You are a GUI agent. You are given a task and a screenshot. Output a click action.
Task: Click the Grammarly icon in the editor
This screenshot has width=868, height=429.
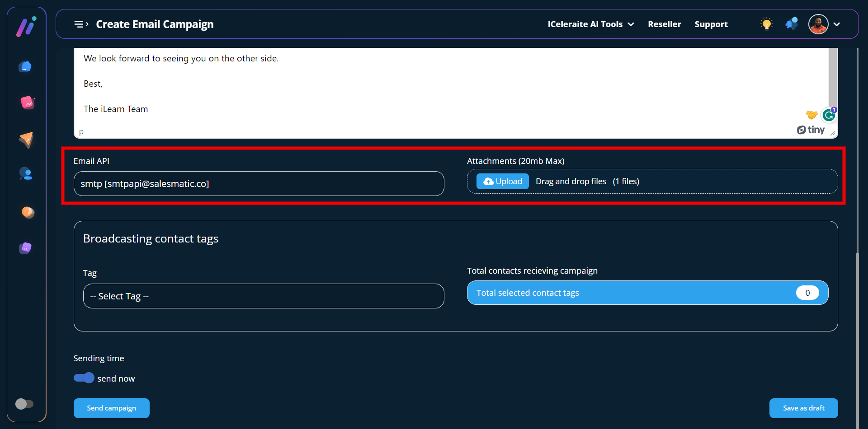(x=829, y=115)
